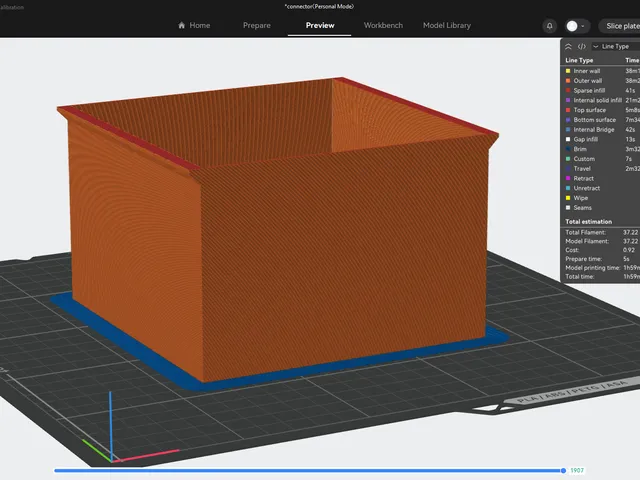
Task: Click the Custom color swatch
Action: [x=568, y=159]
